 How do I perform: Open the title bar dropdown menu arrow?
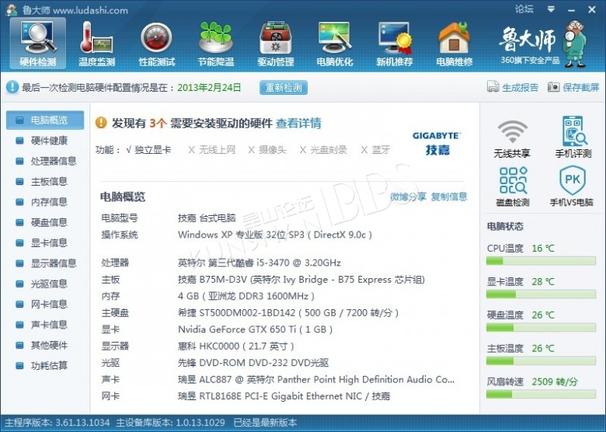pyautogui.click(x=551, y=9)
